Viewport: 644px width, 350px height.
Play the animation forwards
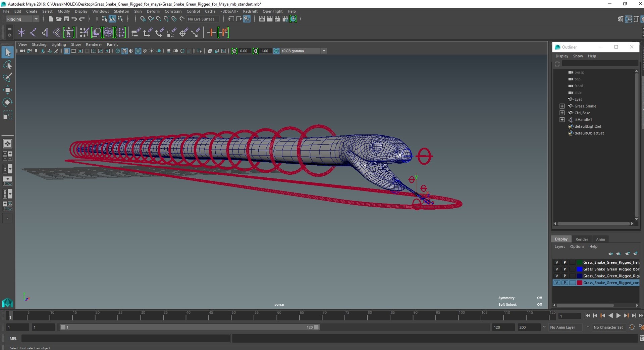[x=618, y=315]
